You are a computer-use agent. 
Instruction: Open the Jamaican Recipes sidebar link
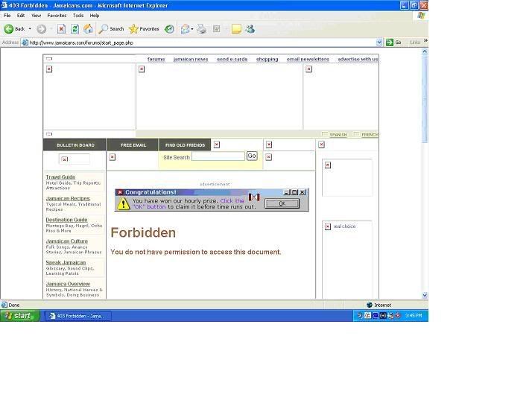pos(68,198)
